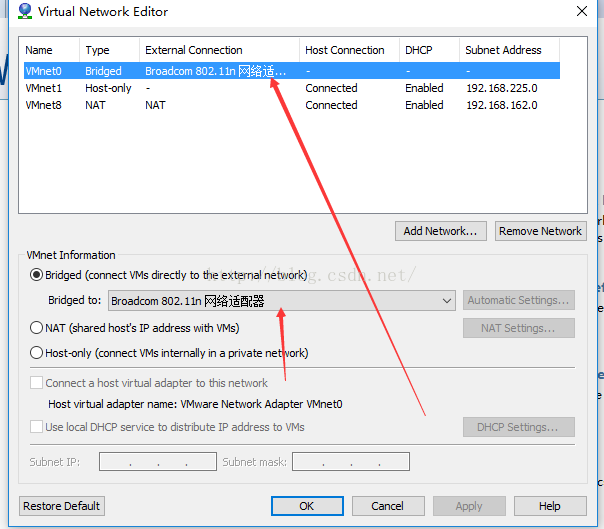The width and height of the screenshot is (604, 529).
Task: Open the Bridged to adapter dropdown
Action: pyautogui.click(x=282, y=301)
